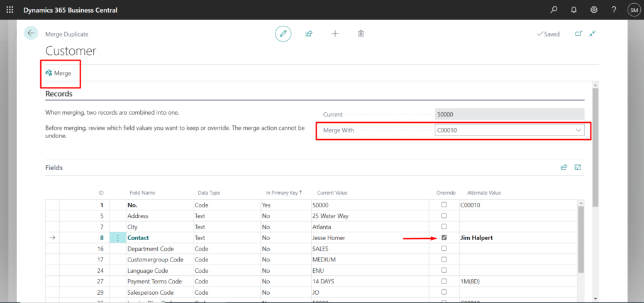Toggle Override for Language Code row
The width and height of the screenshot is (644, 303).
444,270
